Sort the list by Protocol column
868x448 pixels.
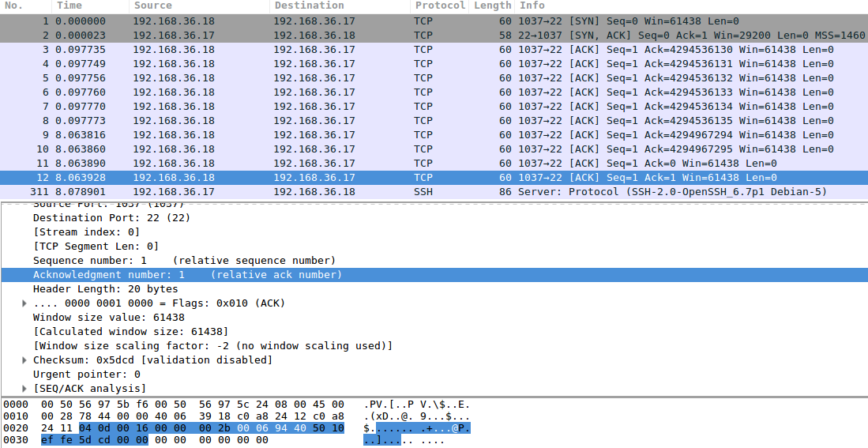[439, 6]
